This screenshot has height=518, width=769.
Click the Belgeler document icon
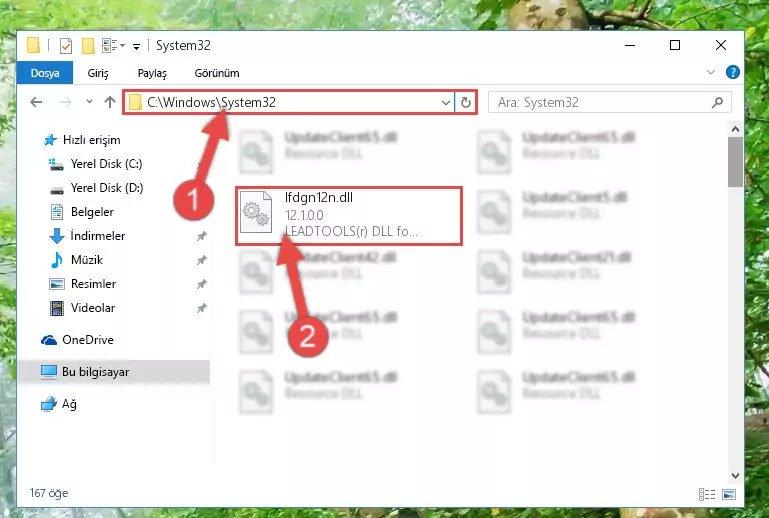coord(57,212)
